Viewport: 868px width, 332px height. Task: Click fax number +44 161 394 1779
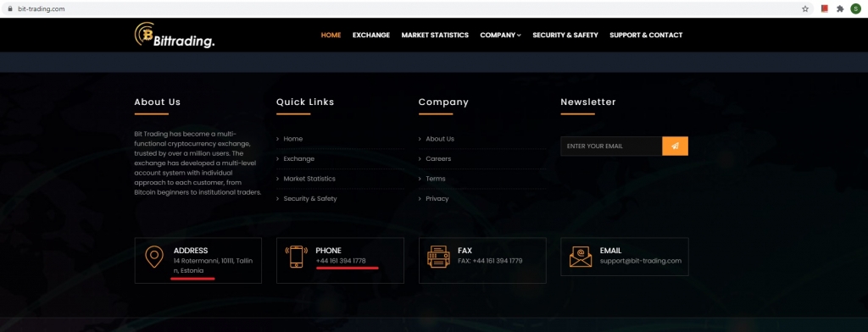click(490, 261)
